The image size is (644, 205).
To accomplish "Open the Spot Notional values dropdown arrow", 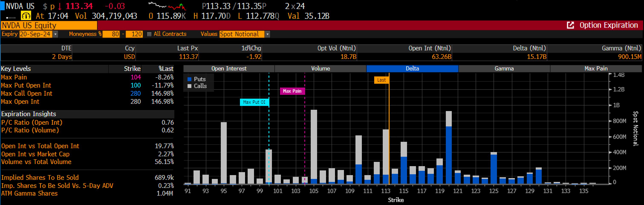I will [x=267, y=34].
